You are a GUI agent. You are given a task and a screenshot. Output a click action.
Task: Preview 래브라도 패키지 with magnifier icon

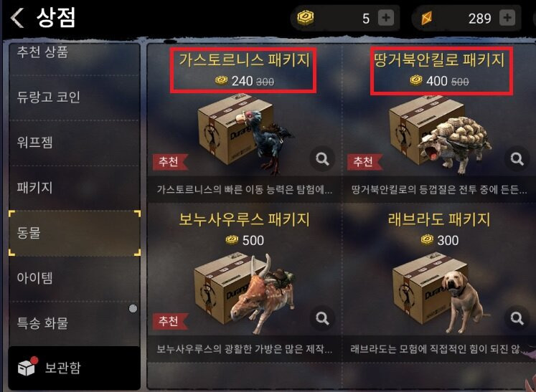click(x=517, y=318)
